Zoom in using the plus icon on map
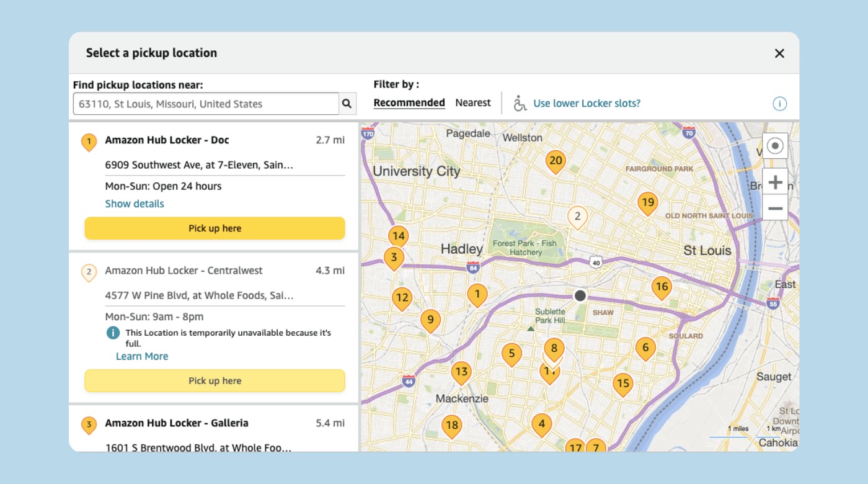The height and width of the screenshot is (484, 868). point(775,182)
